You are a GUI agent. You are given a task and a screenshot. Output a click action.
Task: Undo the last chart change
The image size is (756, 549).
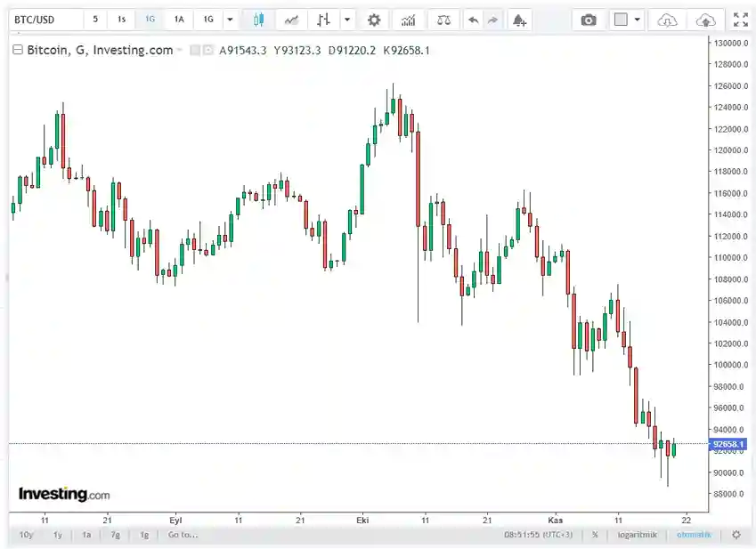click(x=473, y=20)
